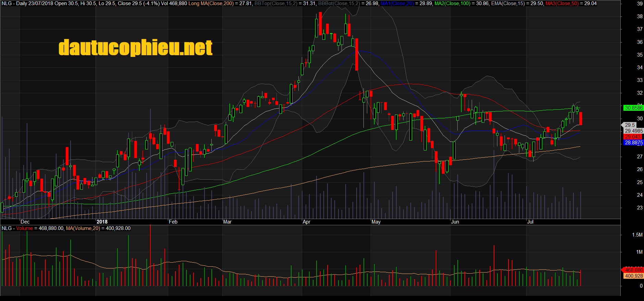
Task: Click the 1.5M volume axis label
Action: click(x=637, y=235)
